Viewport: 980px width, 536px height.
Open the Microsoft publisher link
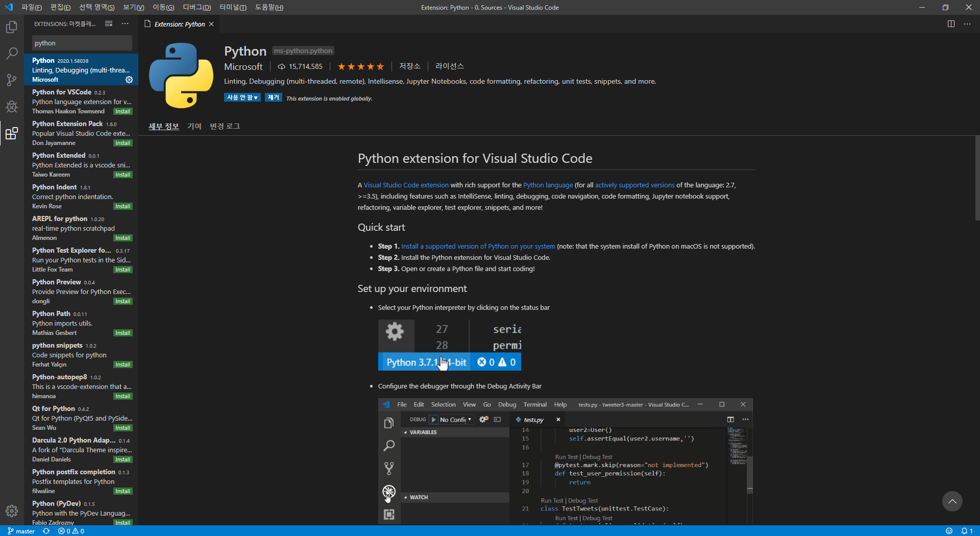(x=243, y=66)
